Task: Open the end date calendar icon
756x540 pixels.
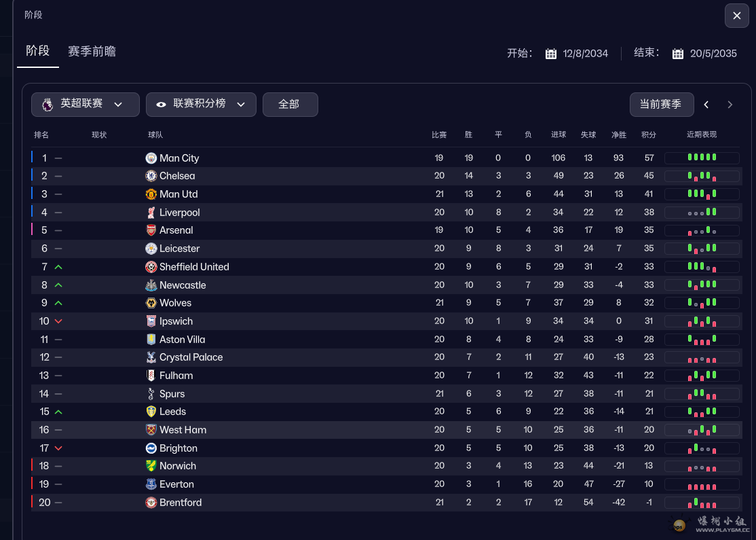Action: (x=678, y=54)
